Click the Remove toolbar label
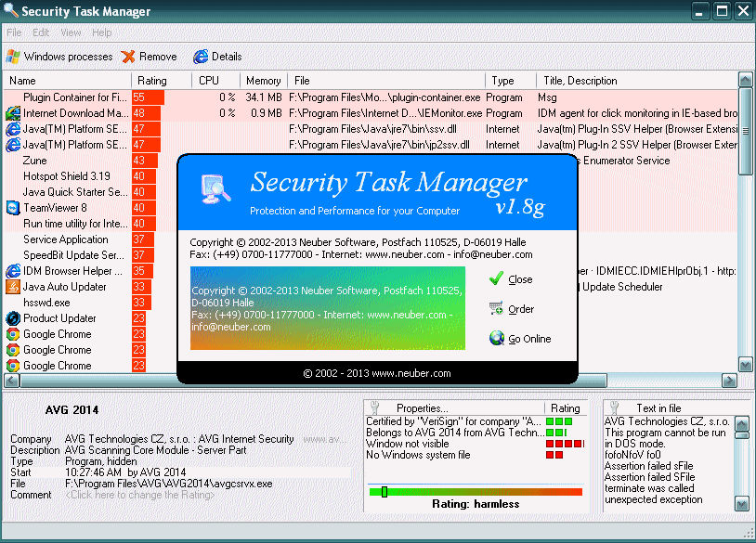 (158, 57)
